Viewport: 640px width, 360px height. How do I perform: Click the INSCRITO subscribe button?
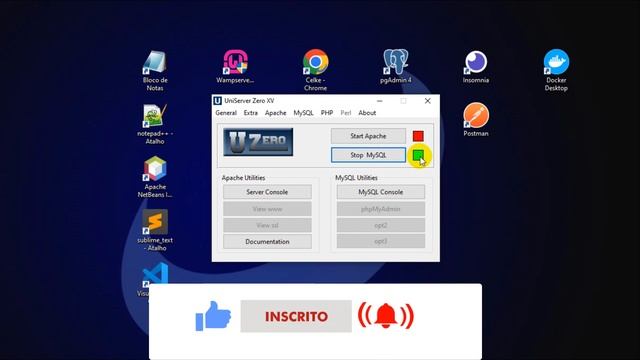point(296,316)
